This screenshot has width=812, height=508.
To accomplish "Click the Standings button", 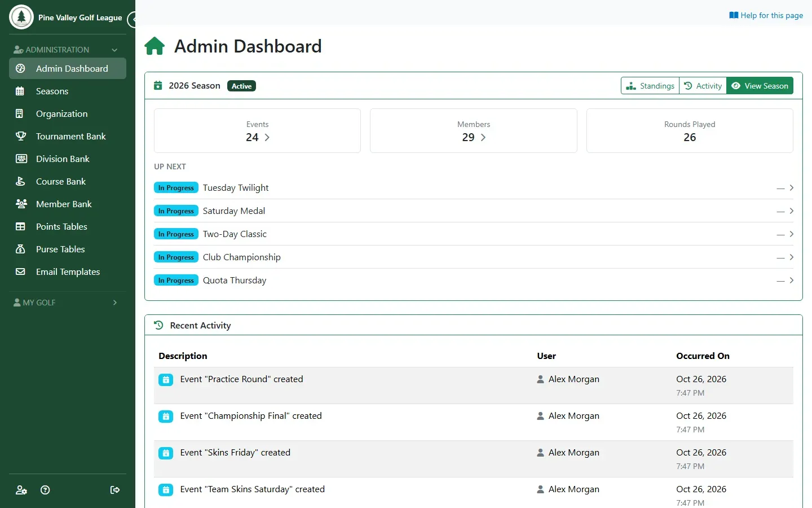I will coord(650,86).
